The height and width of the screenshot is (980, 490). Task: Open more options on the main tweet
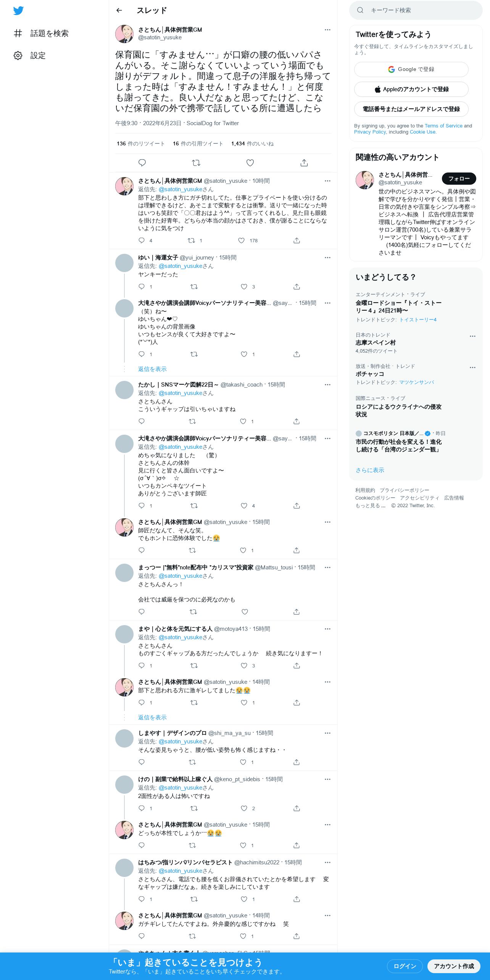(327, 30)
